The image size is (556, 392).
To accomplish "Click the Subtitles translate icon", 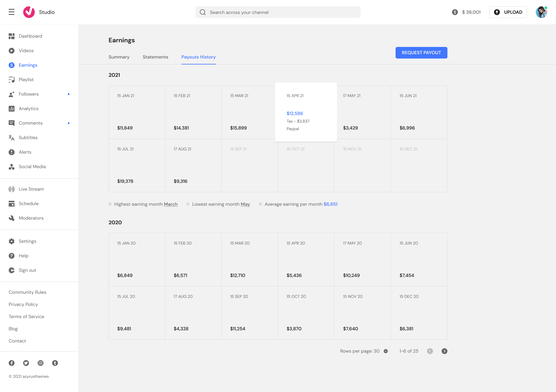I will click(12, 138).
